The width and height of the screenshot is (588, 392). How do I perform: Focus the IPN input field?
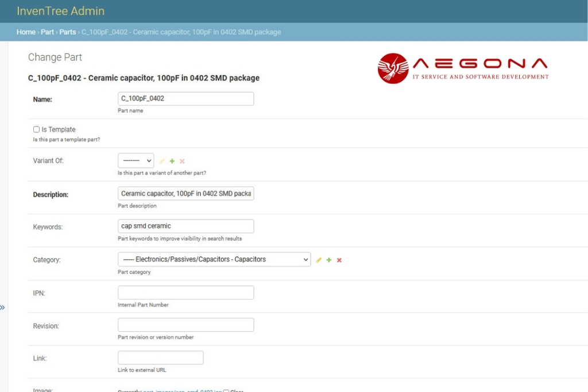186,293
